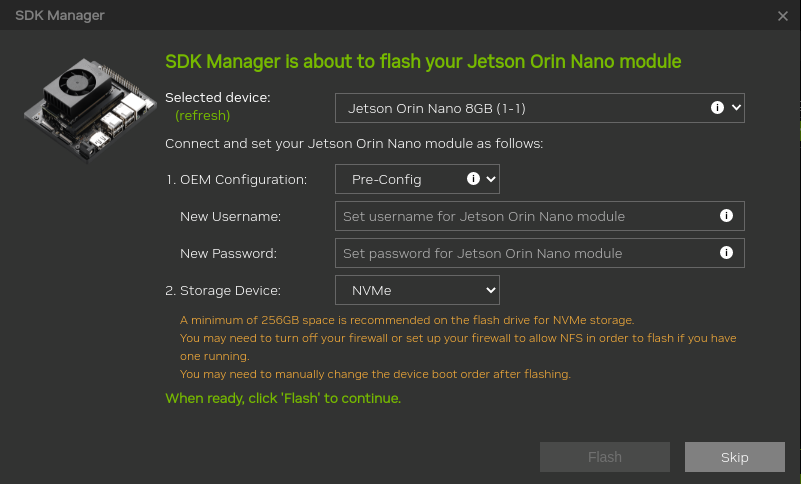
Task: Click the info icon in Selected device dropdown
Action: pos(717,107)
